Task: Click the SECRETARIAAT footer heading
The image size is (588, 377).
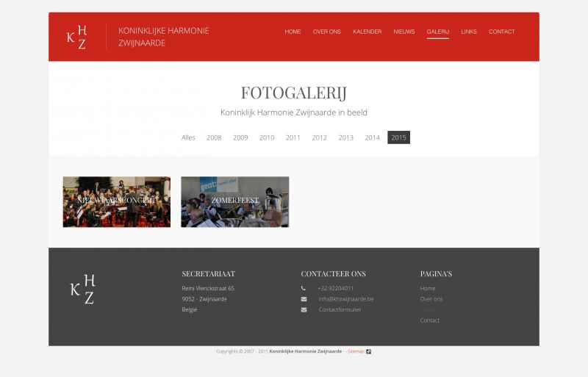Action: pos(209,274)
